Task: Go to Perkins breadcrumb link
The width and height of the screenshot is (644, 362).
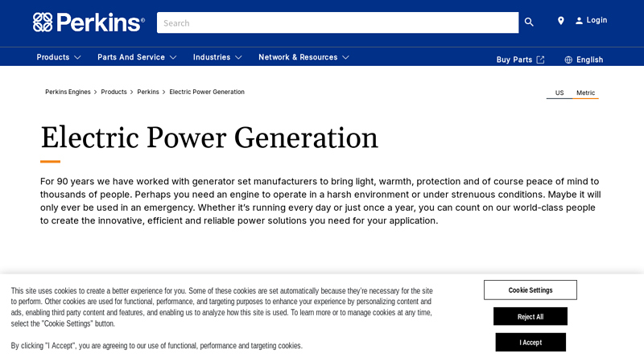Action: pos(148,92)
